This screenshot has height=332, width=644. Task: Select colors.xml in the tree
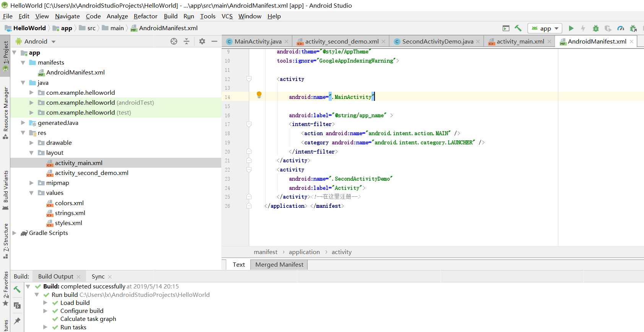[x=69, y=203]
